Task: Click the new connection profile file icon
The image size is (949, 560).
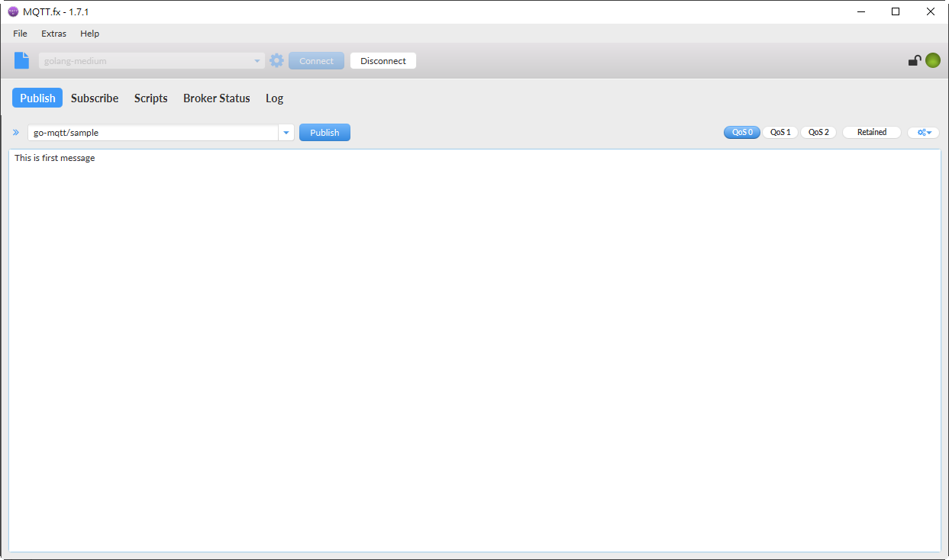Action: pyautogui.click(x=21, y=61)
